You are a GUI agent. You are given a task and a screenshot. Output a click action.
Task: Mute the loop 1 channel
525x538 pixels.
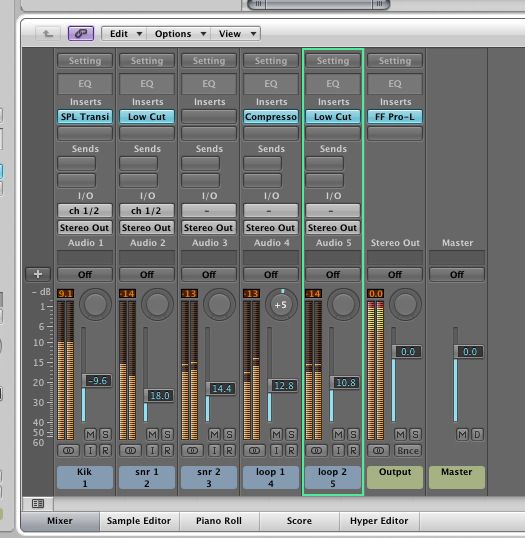[x=277, y=434]
